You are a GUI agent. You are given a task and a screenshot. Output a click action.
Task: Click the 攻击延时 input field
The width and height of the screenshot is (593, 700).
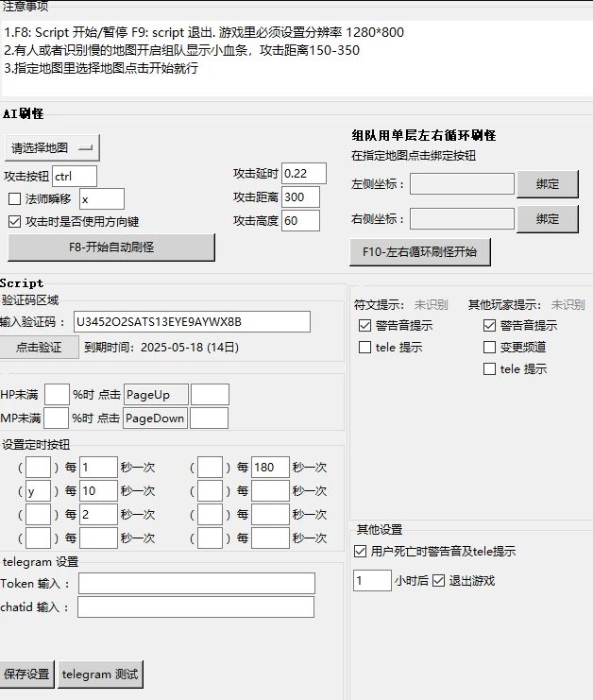coord(303,173)
